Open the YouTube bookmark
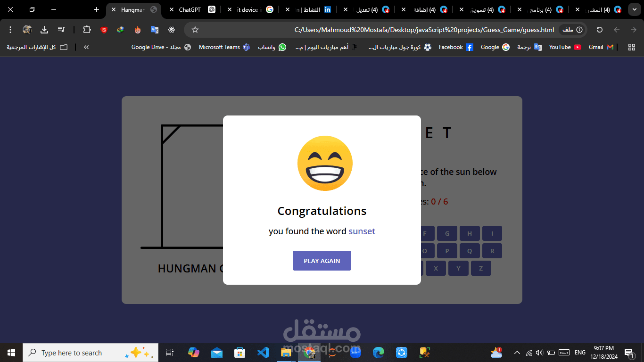 click(565, 47)
